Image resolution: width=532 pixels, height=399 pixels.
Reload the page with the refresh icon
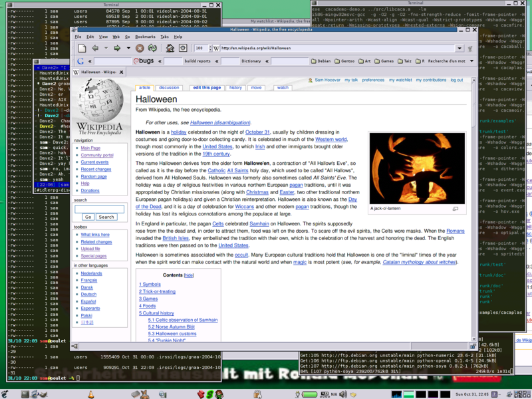(x=152, y=49)
